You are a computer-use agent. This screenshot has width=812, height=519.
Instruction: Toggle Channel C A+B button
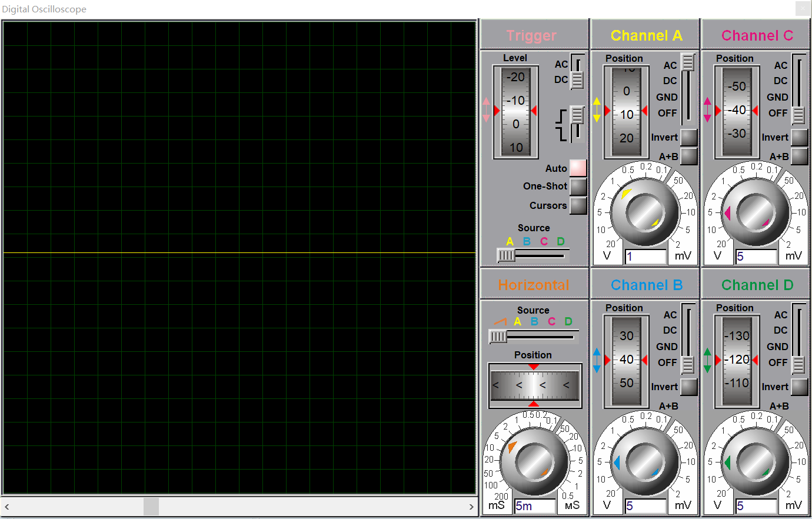pos(799,157)
